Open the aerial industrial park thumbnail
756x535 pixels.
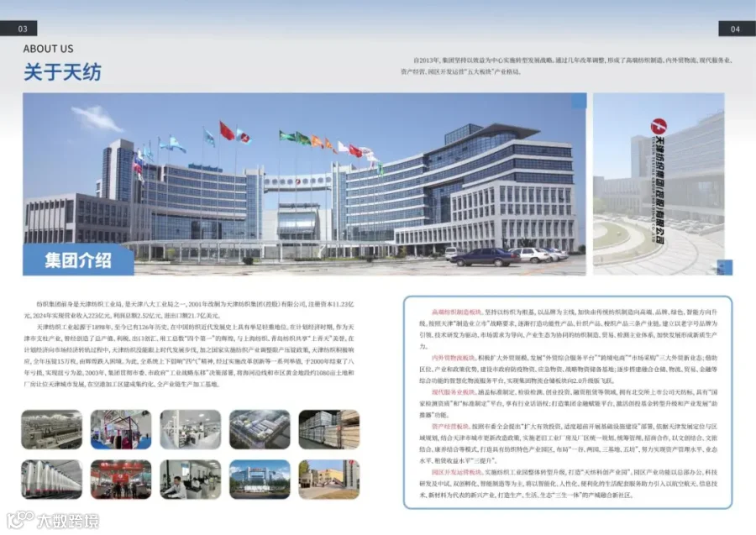tap(260, 429)
